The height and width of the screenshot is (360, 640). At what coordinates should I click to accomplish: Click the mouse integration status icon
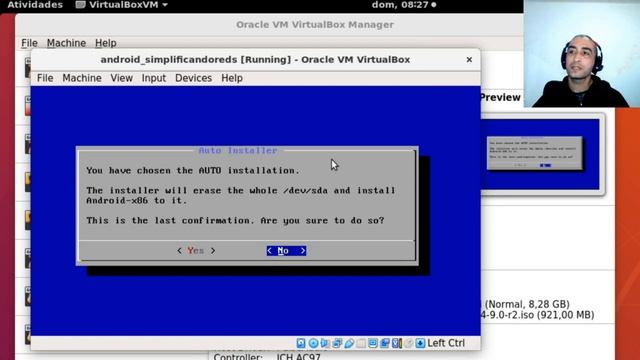coord(409,343)
